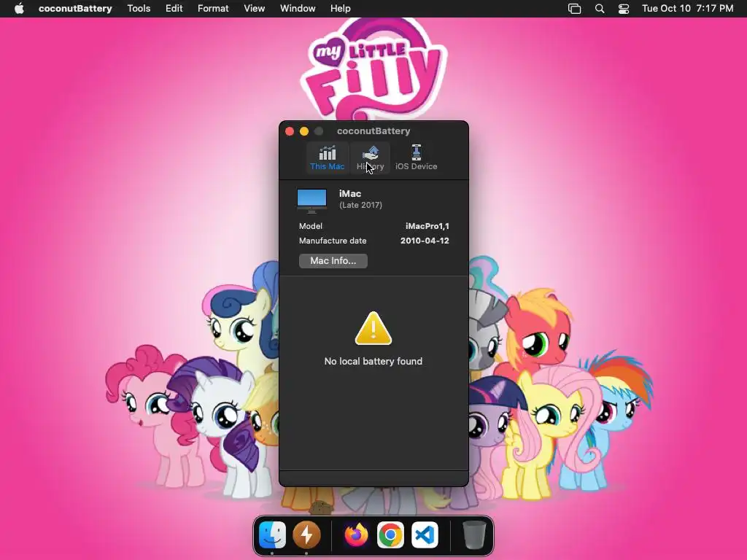Image resolution: width=747 pixels, height=560 pixels.
Task: Open Finder from the Dock
Action: point(272,534)
